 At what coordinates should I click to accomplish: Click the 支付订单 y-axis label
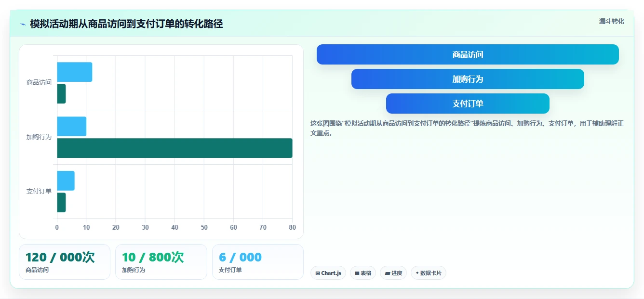click(39, 192)
